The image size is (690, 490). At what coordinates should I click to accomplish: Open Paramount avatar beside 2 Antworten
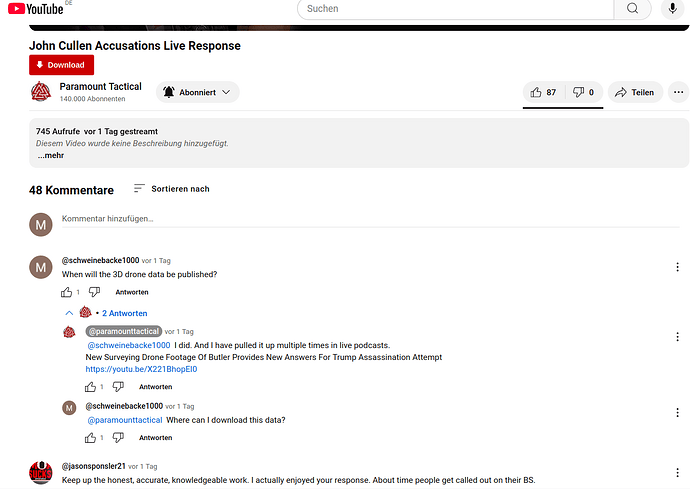click(85, 312)
